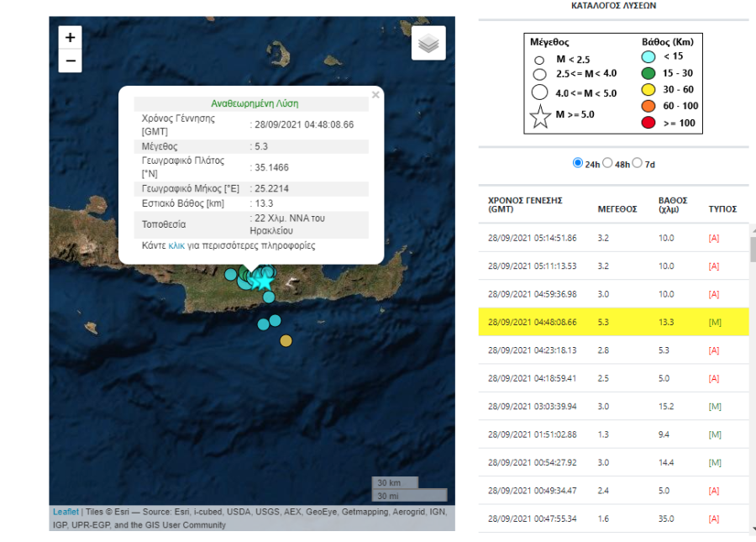The image size is (756, 542).
Task: Click the yellow 30 - 60 depth legend swatch
Action: click(648, 90)
